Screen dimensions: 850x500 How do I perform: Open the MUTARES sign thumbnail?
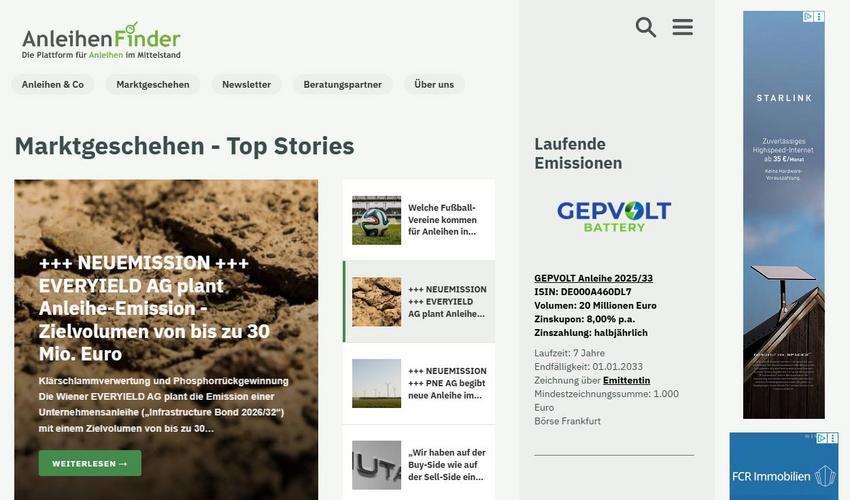pos(376,465)
